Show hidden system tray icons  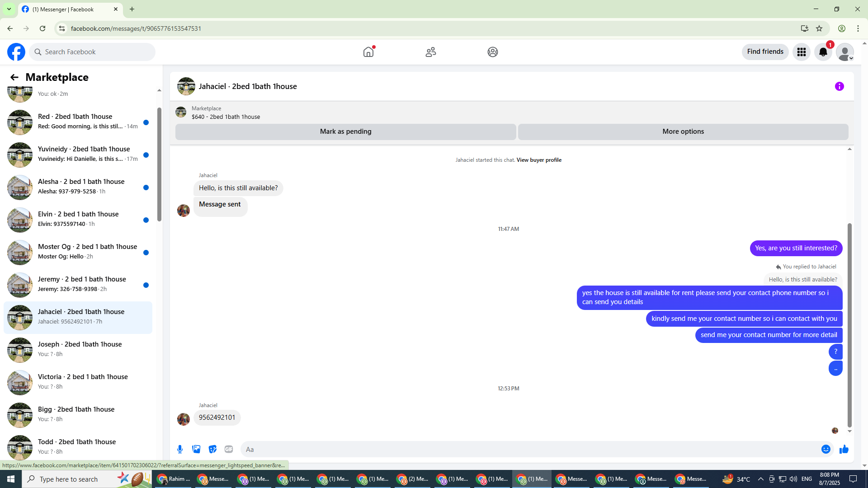(760, 479)
